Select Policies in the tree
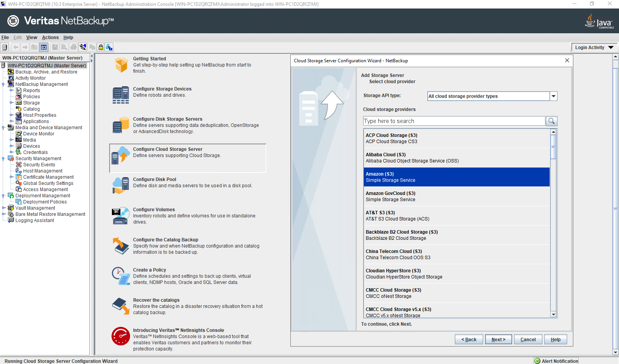Screen dimensions: 619x364 pos(31,97)
